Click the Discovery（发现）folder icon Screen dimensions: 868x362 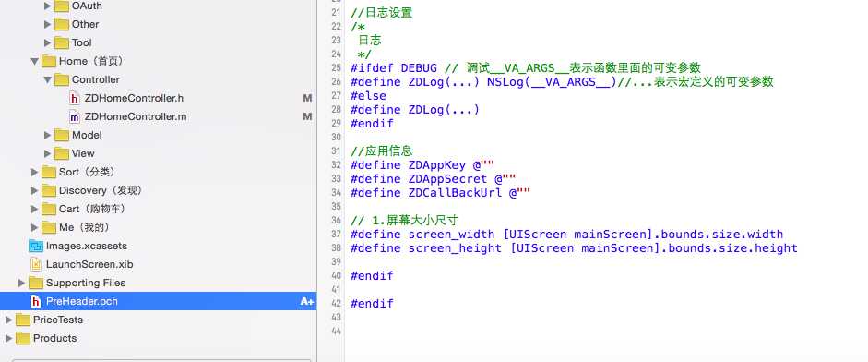tap(49, 190)
